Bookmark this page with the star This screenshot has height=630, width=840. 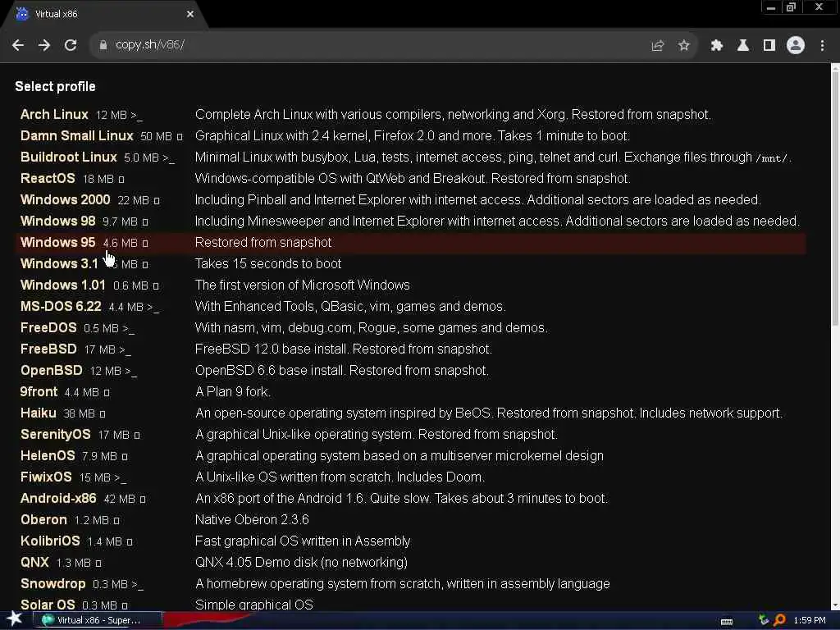(x=683, y=46)
